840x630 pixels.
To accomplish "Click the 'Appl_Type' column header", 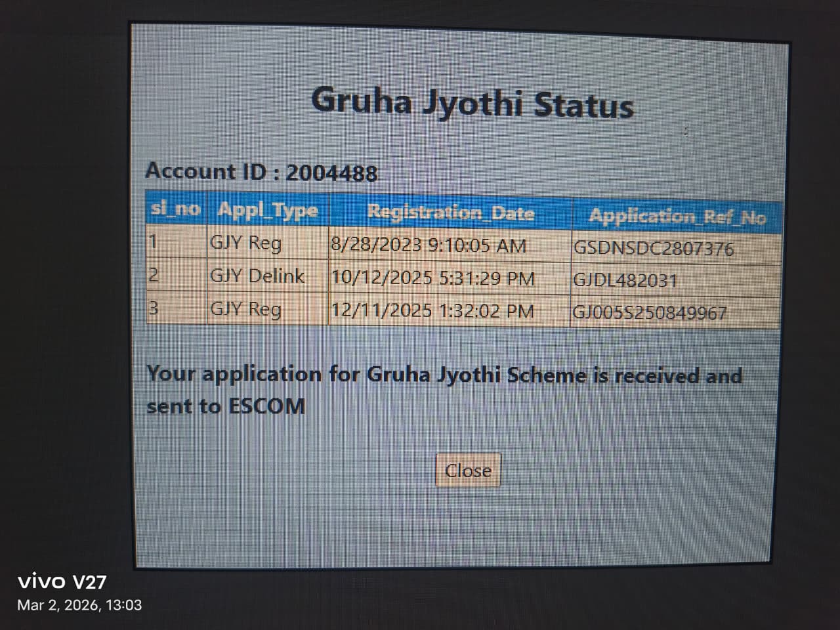I will point(267,210).
